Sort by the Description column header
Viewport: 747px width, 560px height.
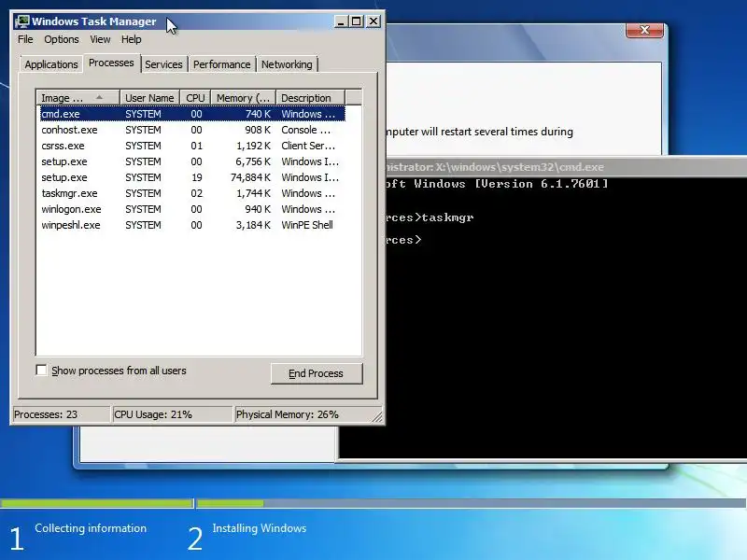310,98
